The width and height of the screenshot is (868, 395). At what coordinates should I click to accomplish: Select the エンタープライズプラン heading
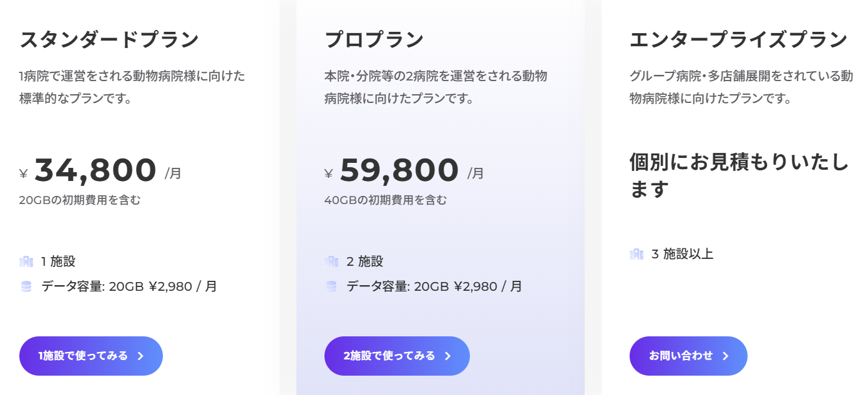click(739, 40)
